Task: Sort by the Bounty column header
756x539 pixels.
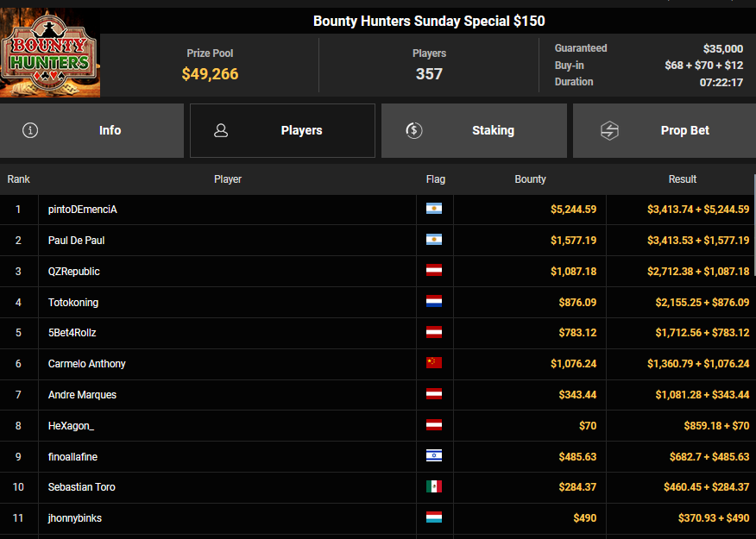Action: 530,179
